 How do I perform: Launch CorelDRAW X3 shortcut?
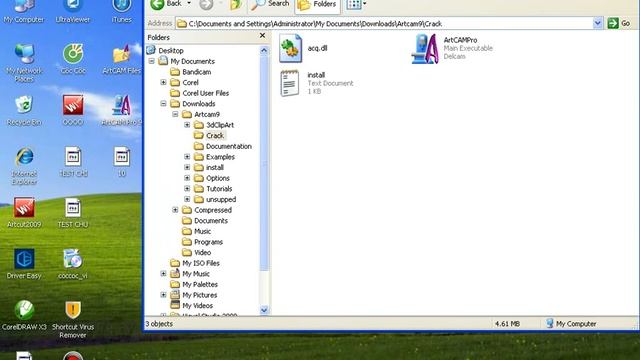(24, 315)
